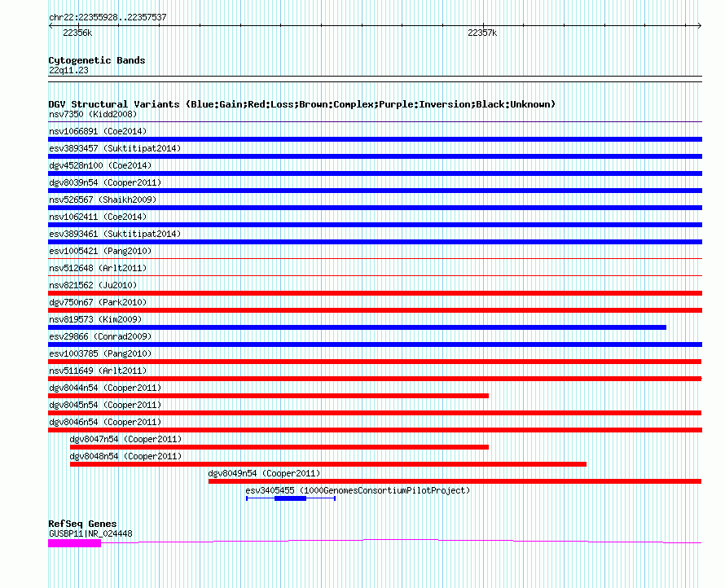Click the dgv4528n100 (Coe2014) label
Image resolution: width=725 pixels, height=588 pixels.
click(x=100, y=165)
